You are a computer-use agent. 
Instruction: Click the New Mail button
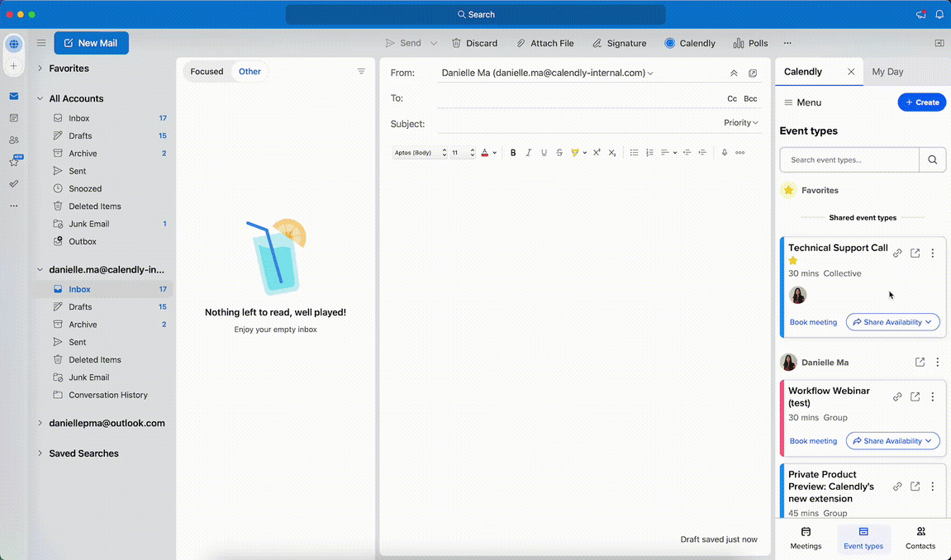click(91, 43)
